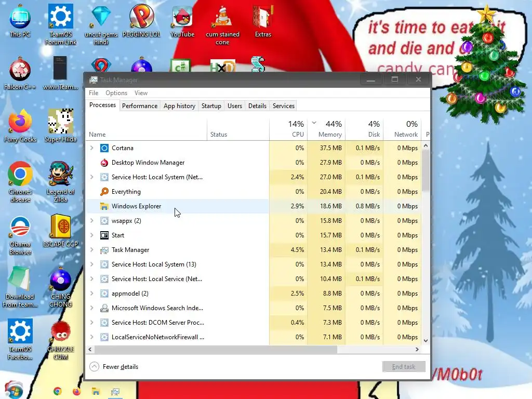This screenshot has height=399, width=532.
Task: Select Service Host: Local Service (Net... row
Action: tap(254, 279)
